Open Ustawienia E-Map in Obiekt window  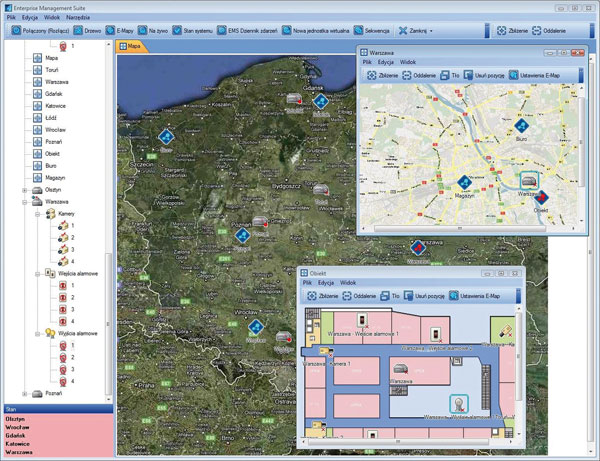474,296
